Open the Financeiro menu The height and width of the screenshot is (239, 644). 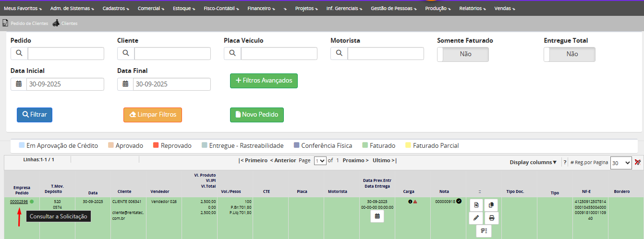click(262, 9)
